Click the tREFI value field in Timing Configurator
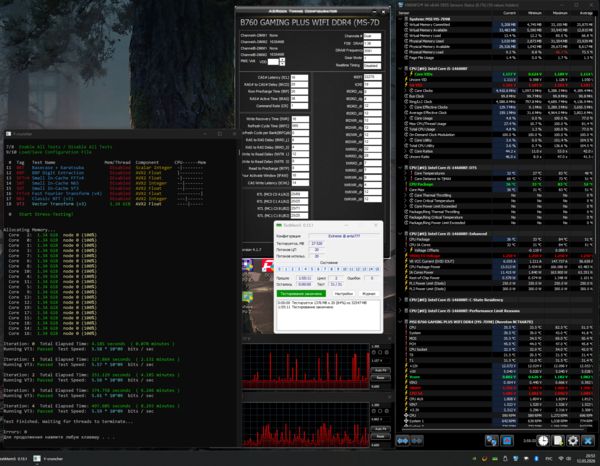Image resolution: width=600 pixels, height=466 pixels. coord(372,77)
